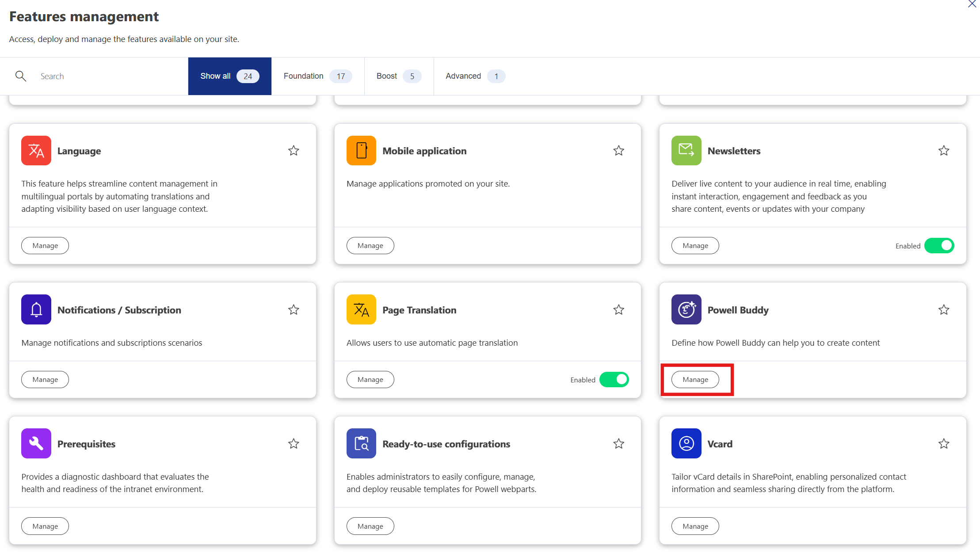980x557 pixels.
Task: Click the Page Translation feature icon
Action: coord(361,309)
